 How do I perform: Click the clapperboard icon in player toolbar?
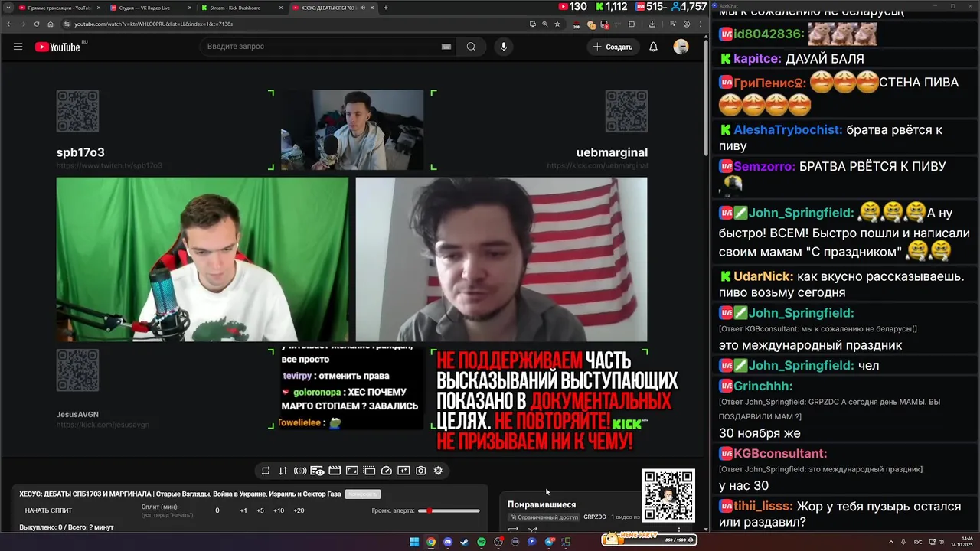pyautogui.click(x=335, y=471)
